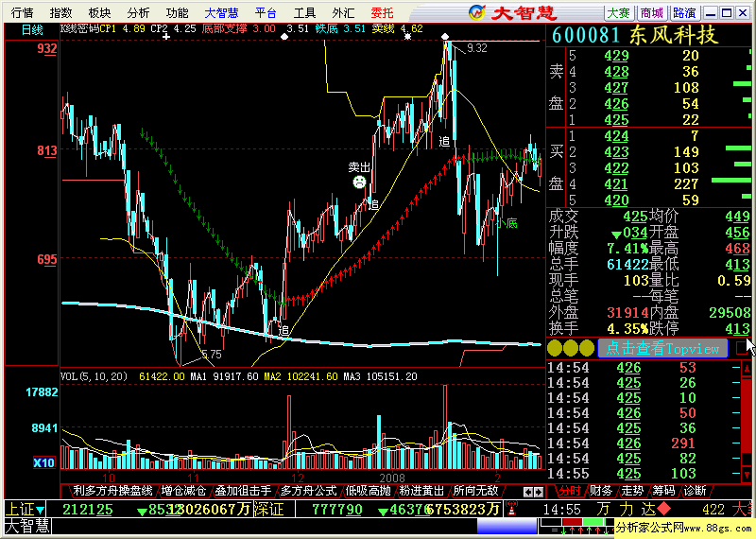Open the 平台 menu
The height and width of the screenshot is (539, 756).
point(266,12)
